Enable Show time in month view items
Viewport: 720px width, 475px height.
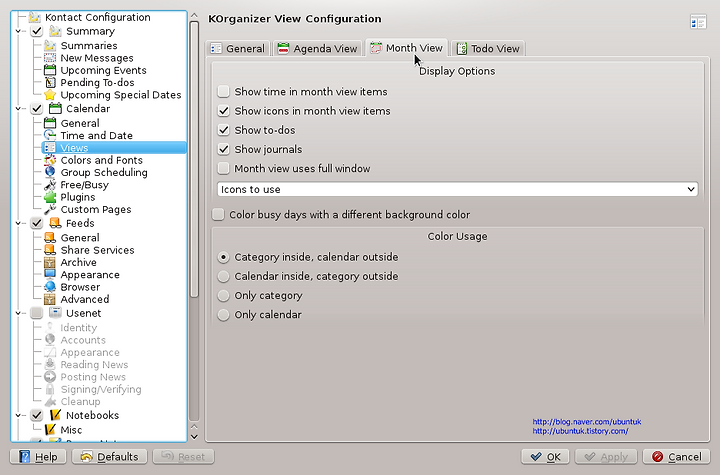point(224,91)
